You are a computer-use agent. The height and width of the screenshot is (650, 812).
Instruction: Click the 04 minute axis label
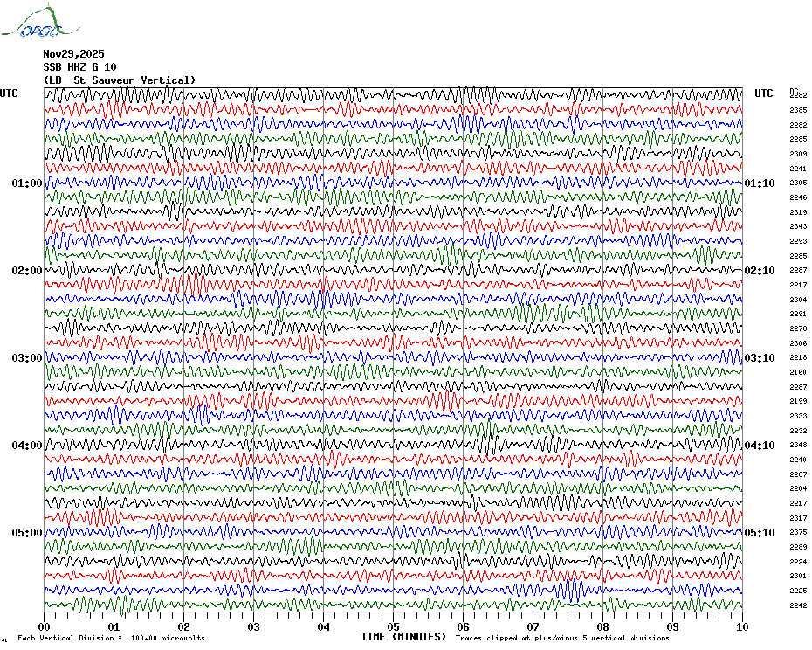click(324, 627)
